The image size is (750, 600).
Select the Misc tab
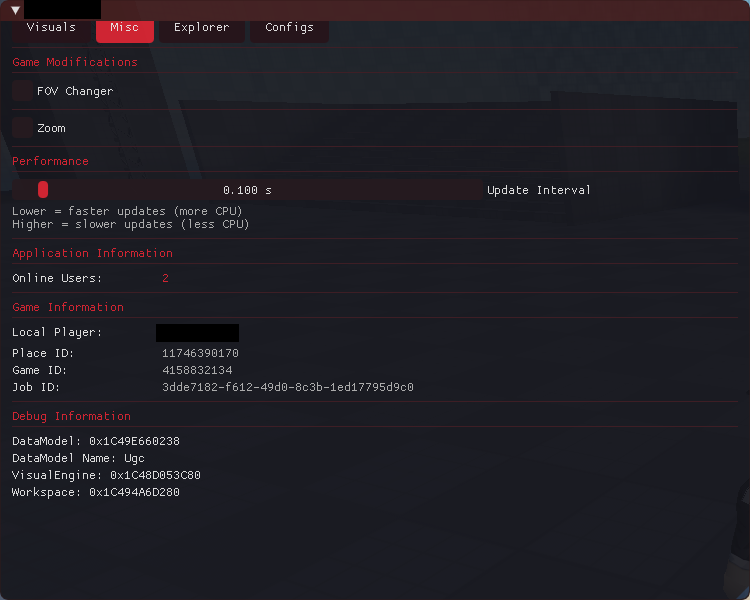[x=125, y=28]
